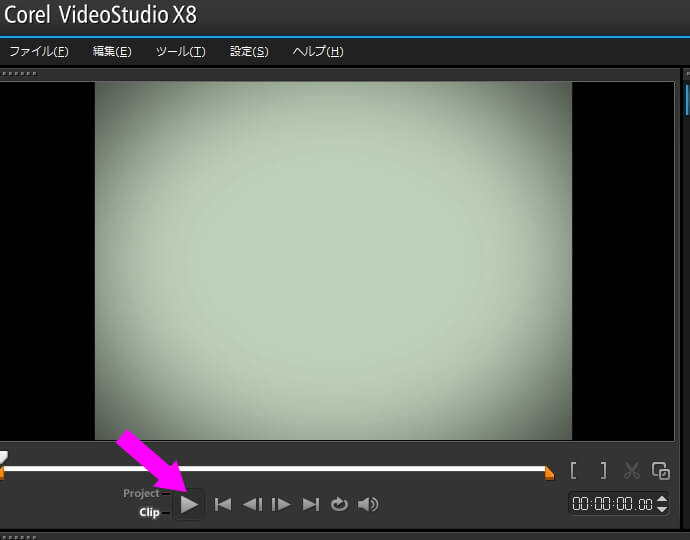Open the ヘルプ(H) menu
690x540 pixels.
(318, 51)
